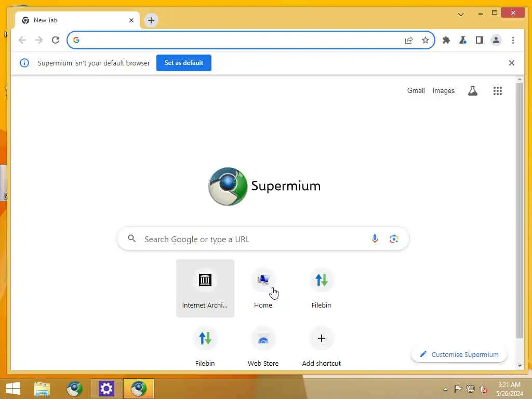The width and height of the screenshot is (532, 399).
Task: Dismiss the default browser infobar
Action: coord(512,63)
